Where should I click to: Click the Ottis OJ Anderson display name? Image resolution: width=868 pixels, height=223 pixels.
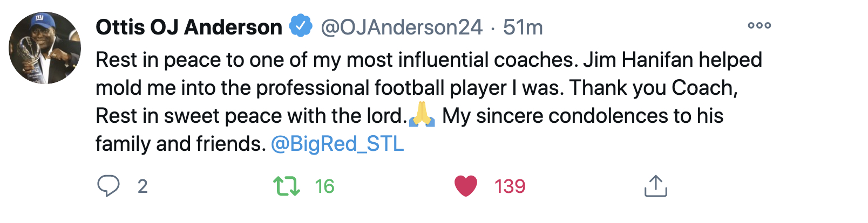click(x=189, y=27)
